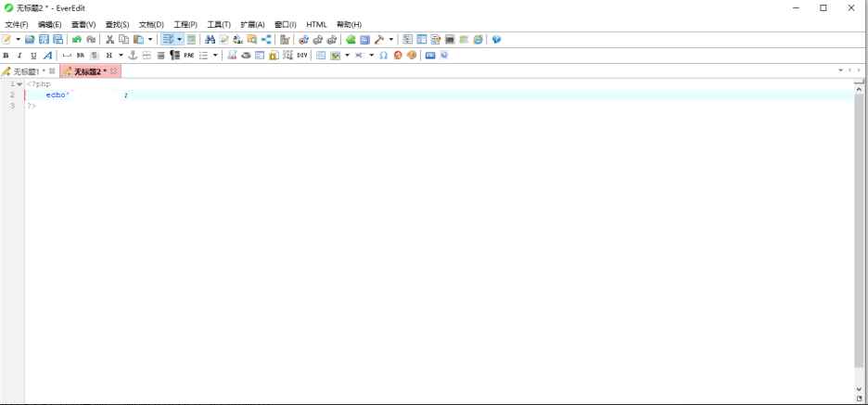Insert a special character with Omega icon
This screenshot has width=868, height=405.
pos(383,56)
